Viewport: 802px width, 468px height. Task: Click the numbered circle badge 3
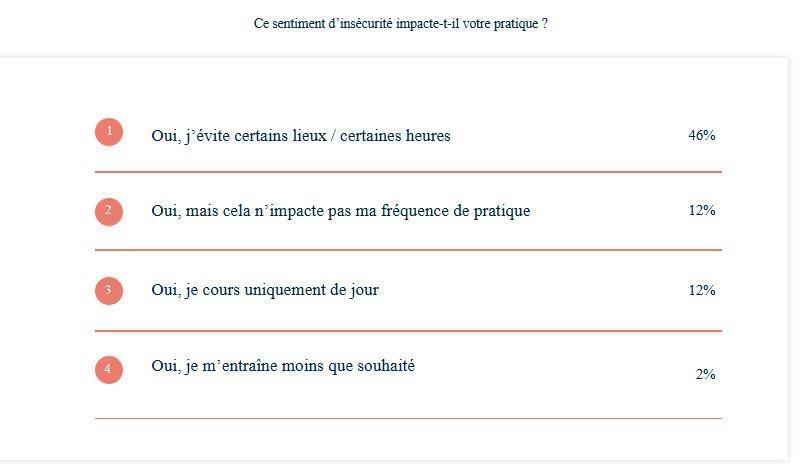point(109,291)
